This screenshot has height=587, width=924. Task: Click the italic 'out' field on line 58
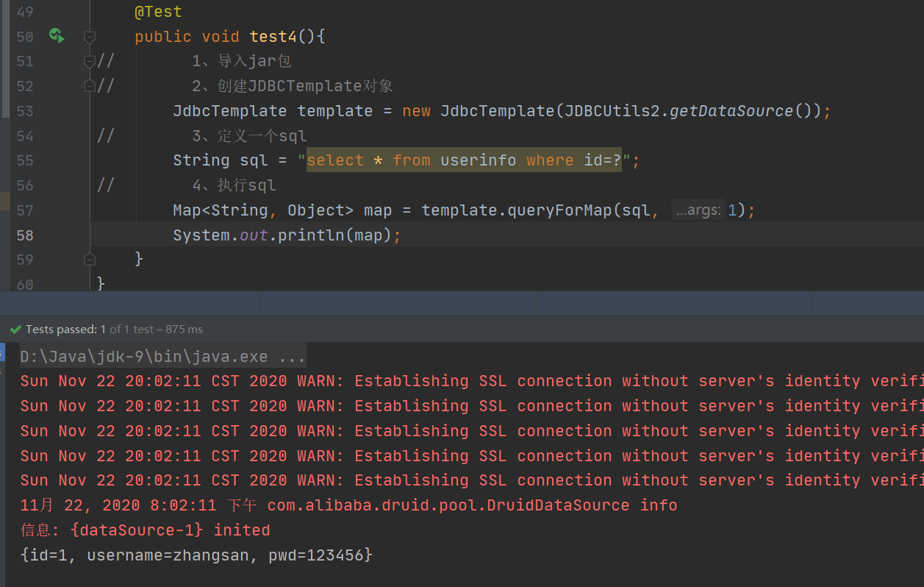[254, 235]
